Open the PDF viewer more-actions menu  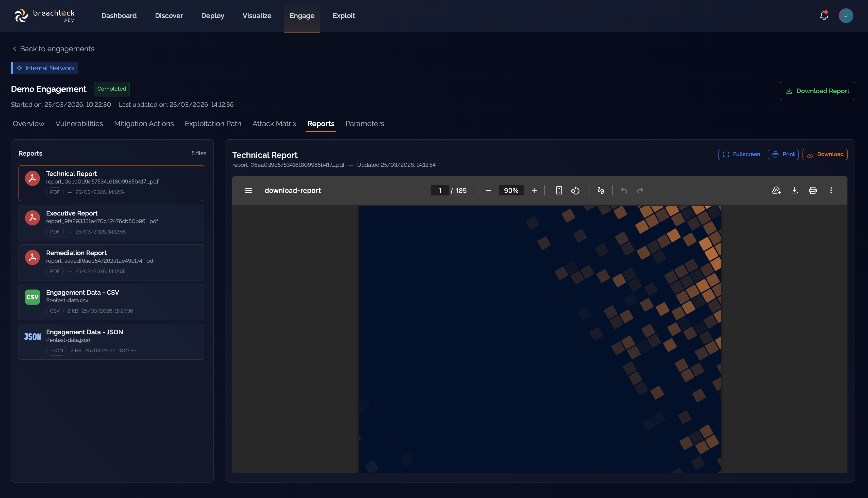point(831,191)
